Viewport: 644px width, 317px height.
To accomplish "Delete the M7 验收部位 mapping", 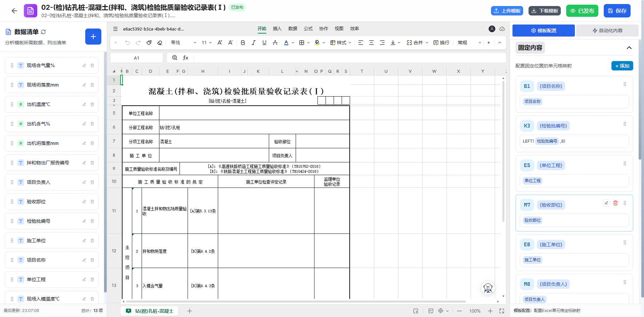I will tap(615, 203).
